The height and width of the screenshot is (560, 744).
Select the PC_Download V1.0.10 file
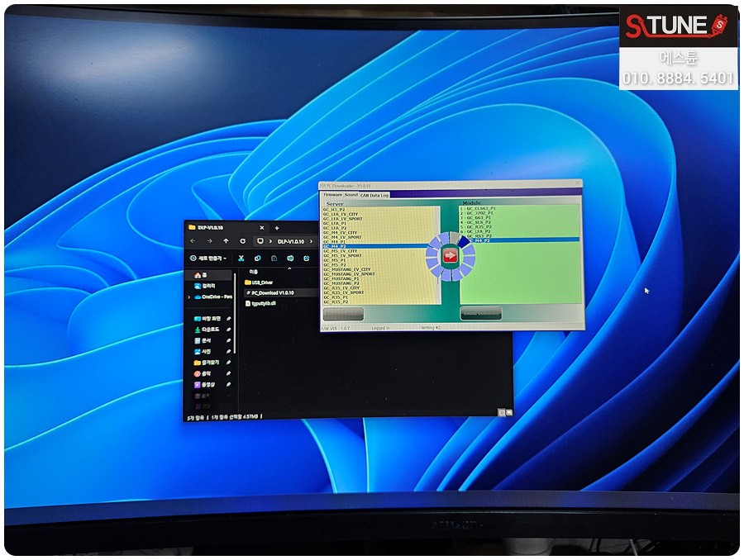click(x=272, y=292)
